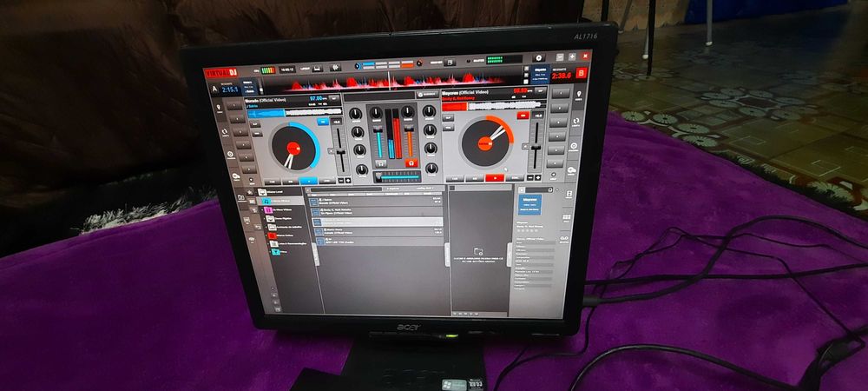Open the layout selector icon in top bar
The height and width of the screenshot is (391, 868).
pyautogui.click(x=317, y=68)
